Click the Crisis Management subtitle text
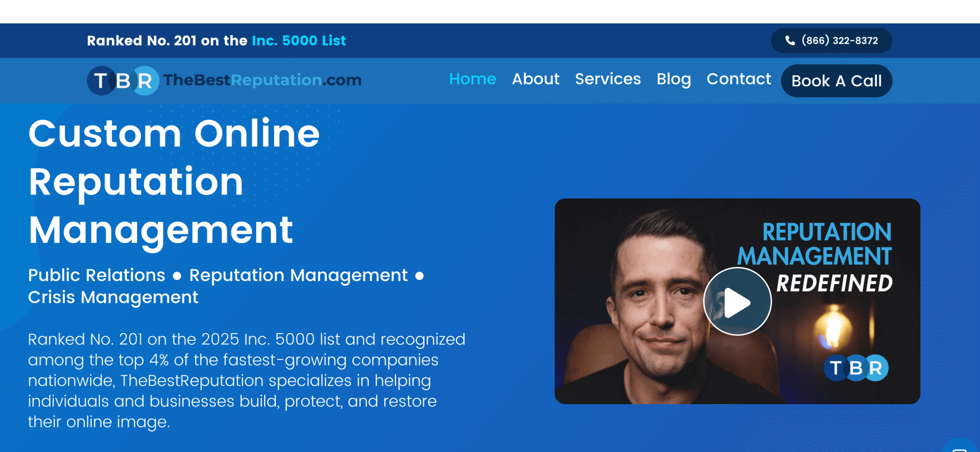The width and height of the screenshot is (980, 452). [113, 298]
